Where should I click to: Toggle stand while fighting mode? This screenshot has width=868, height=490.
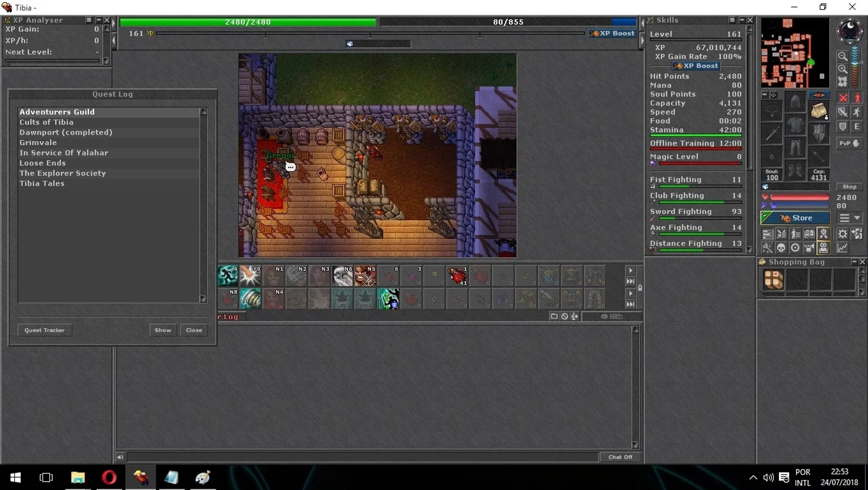[857, 98]
